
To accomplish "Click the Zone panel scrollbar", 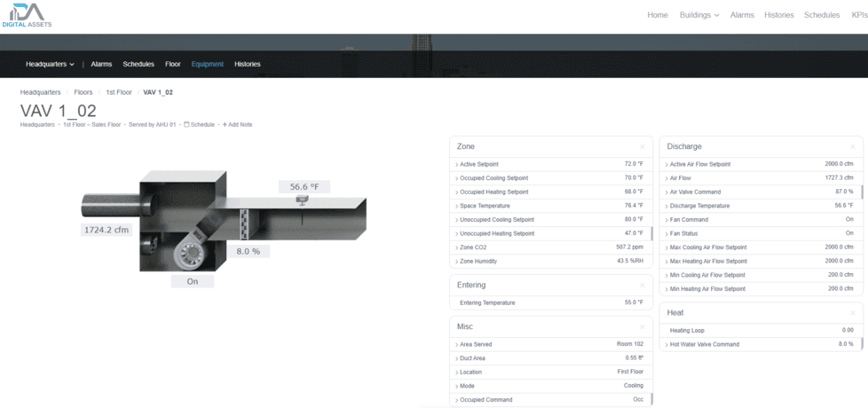I will pos(652,233).
